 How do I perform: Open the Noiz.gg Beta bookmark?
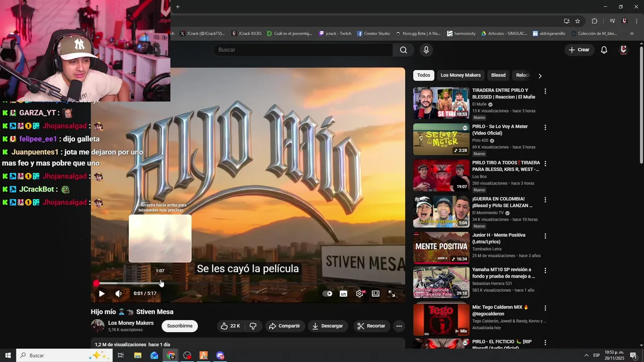click(418, 34)
